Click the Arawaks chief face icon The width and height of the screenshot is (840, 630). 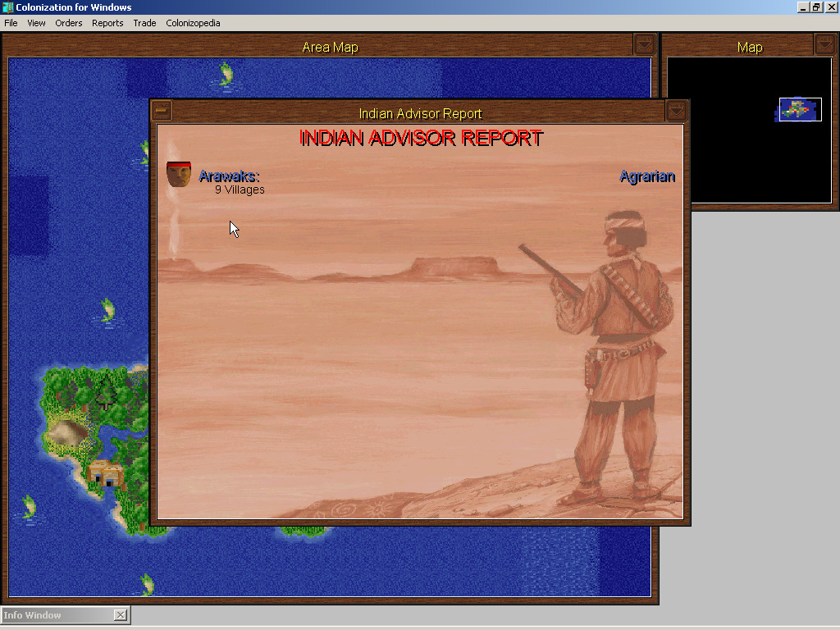point(178,174)
